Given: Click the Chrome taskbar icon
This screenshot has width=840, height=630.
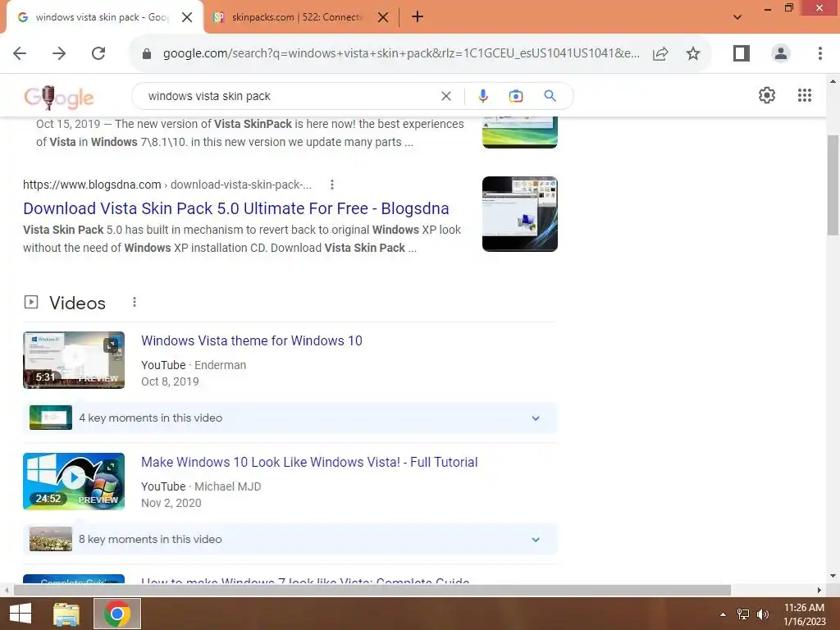Looking at the screenshot, I should [117, 614].
